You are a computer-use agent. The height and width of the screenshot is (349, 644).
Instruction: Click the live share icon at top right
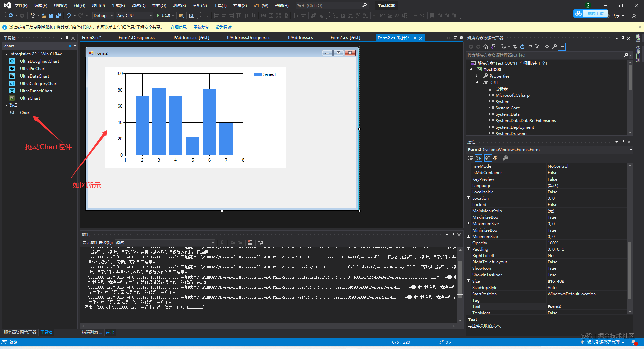click(634, 16)
